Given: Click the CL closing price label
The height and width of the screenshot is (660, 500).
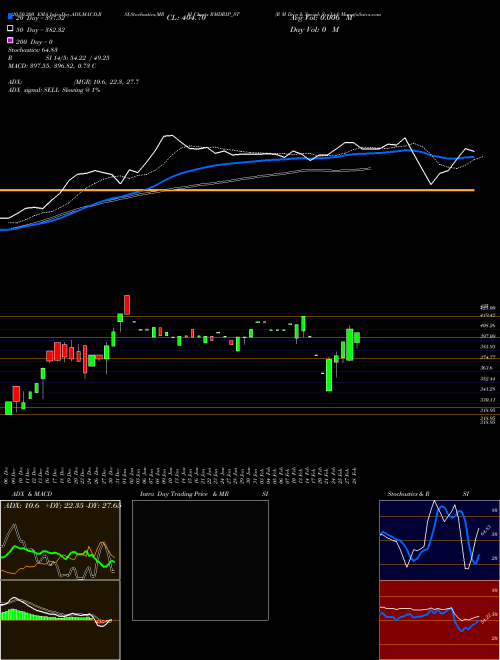Looking at the screenshot, I should click(186, 18).
